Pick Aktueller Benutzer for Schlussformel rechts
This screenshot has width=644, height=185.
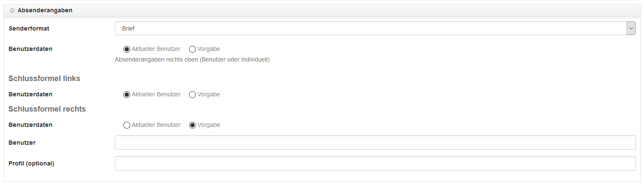(126, 125)
